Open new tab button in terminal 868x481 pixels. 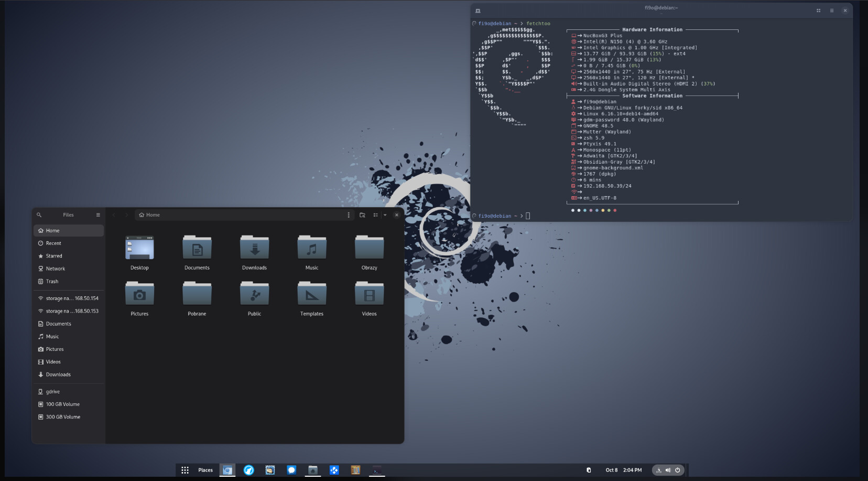coord(478,11)
